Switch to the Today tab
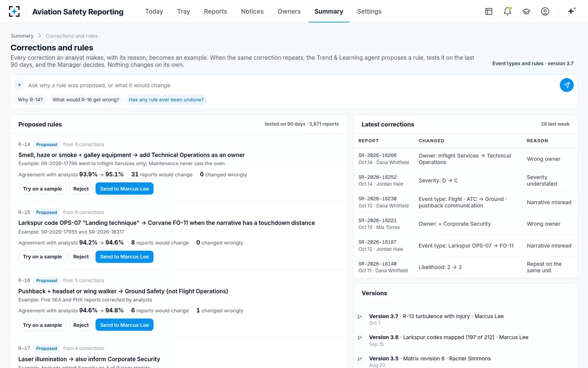 154,11
